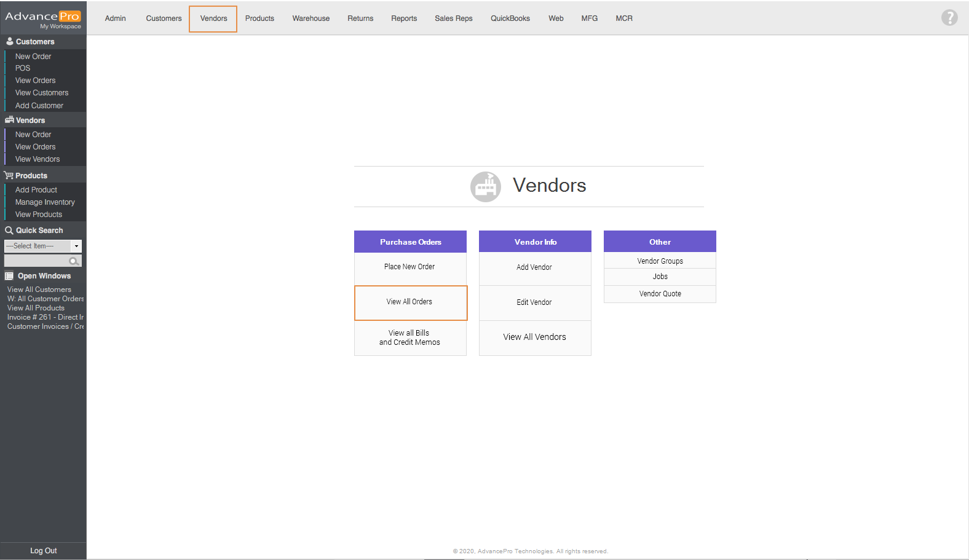Switch to the QuickBooks menu tab
969x560 pixels.
click(x=510, y=18)
